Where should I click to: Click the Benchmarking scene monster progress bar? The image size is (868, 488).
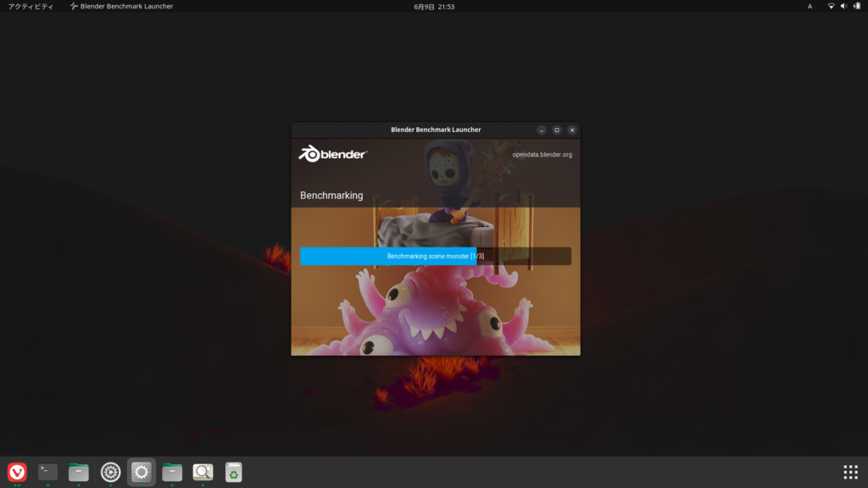click(x=436, y=256)
